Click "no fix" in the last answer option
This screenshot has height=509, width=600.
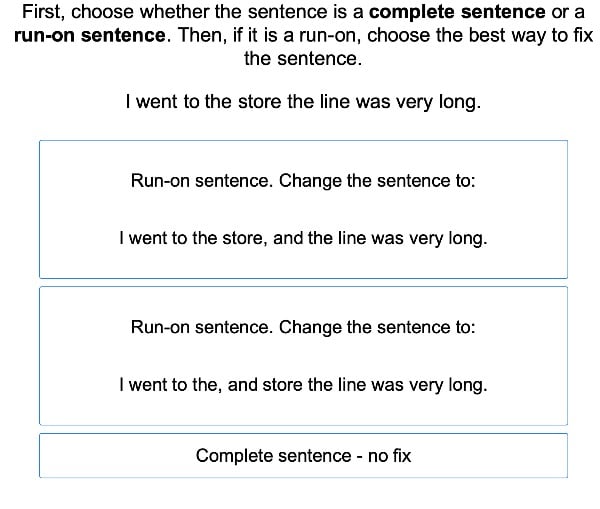(x=389, y=456)
